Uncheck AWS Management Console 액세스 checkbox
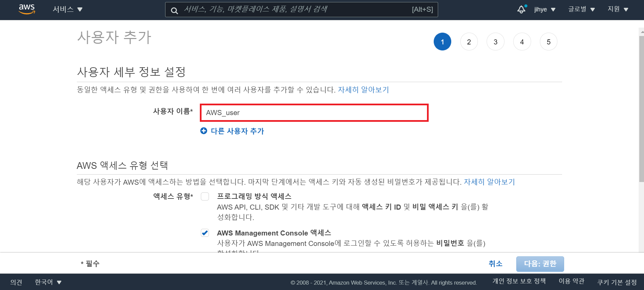This screenshot has width=644, height=290. click(x=205, y=233)
